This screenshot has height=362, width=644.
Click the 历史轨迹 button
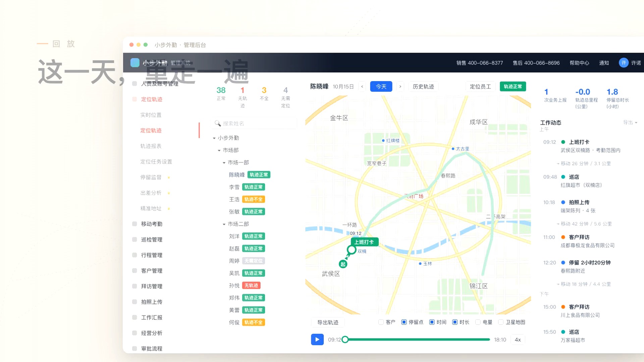[x=423, y=86]
